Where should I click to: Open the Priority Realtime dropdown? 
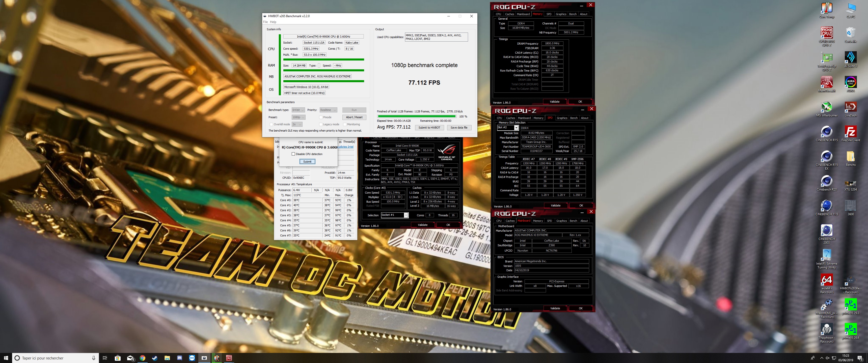point(328,110)
